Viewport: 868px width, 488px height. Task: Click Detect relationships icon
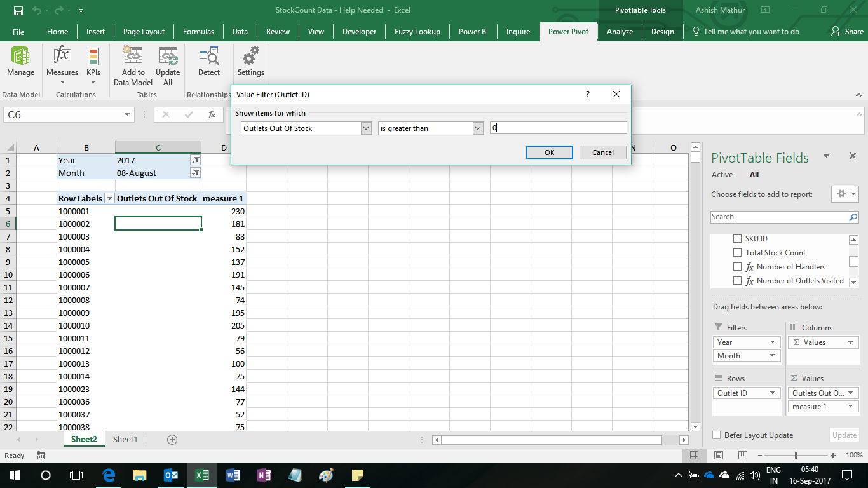point(208,56)
